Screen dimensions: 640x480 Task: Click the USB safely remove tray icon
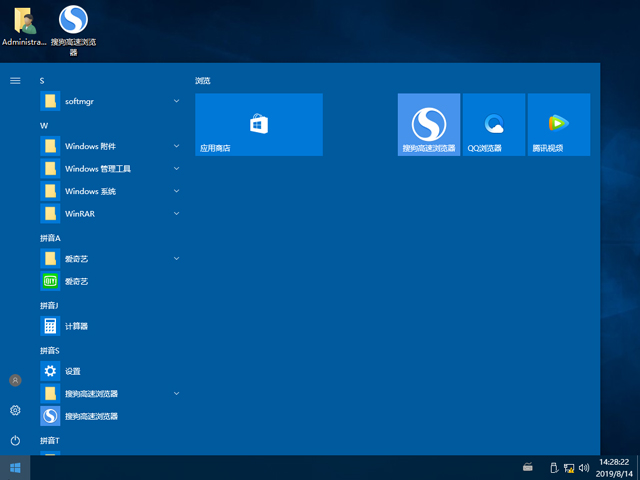554,468
